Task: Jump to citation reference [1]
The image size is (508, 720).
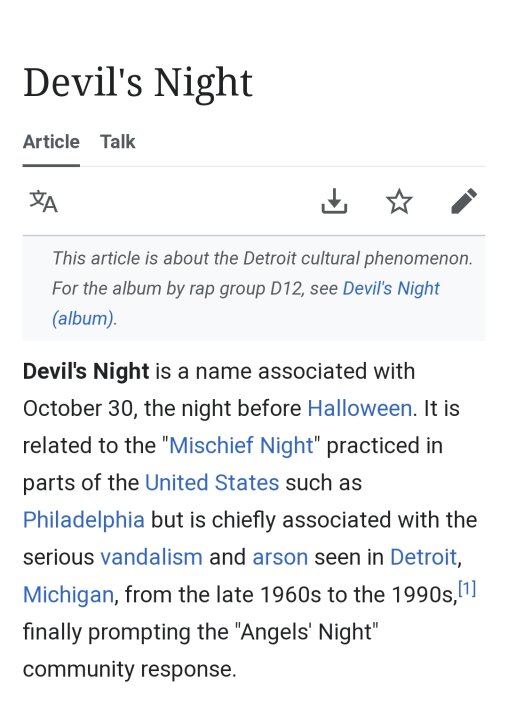Action: click(467, 588)
